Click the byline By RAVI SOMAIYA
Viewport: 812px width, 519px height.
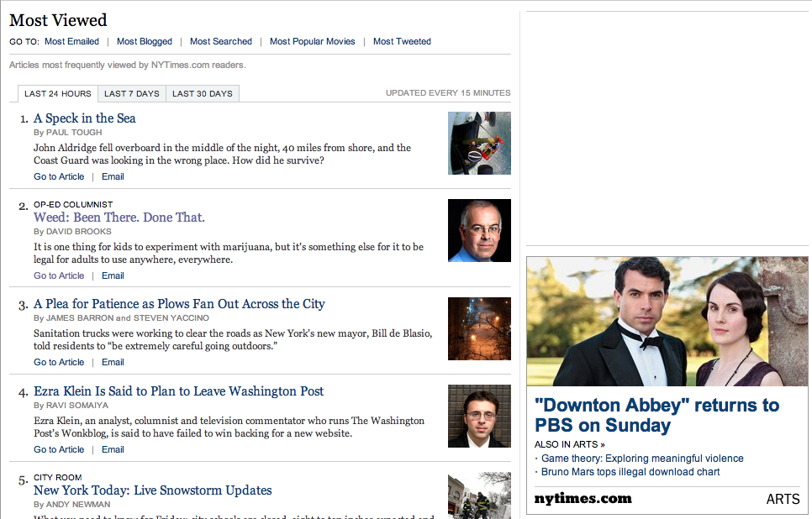pyautogui.click(x=71, y=406)
